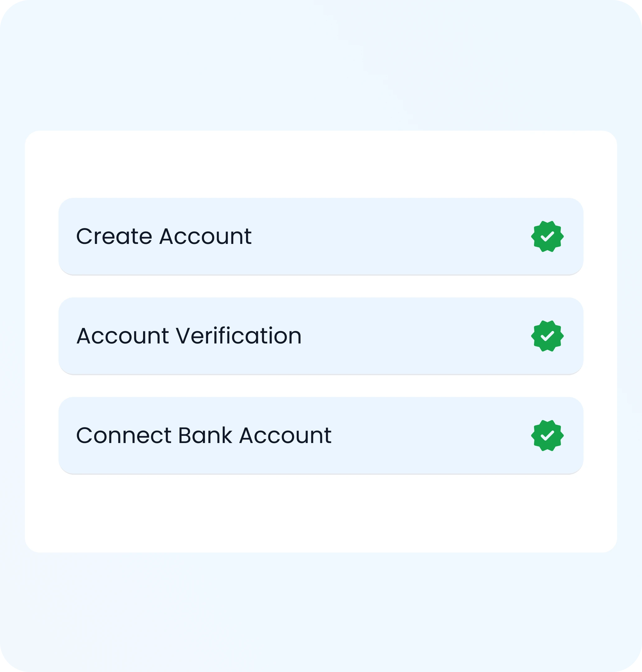Image resolution: width=642 pixels, height=672 pixels.
Task: Open the "Account Verification" step label
Action: pos(189,336)
